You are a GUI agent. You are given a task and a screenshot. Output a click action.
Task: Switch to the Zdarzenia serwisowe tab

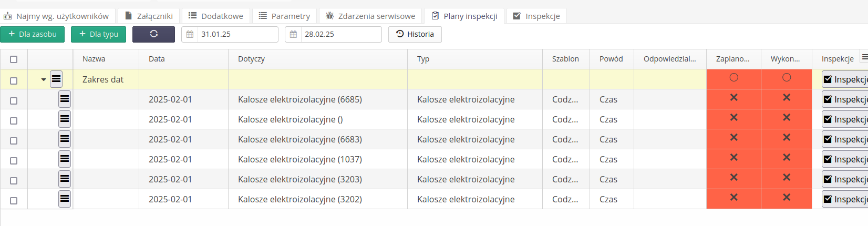click(x=370, y=16)
